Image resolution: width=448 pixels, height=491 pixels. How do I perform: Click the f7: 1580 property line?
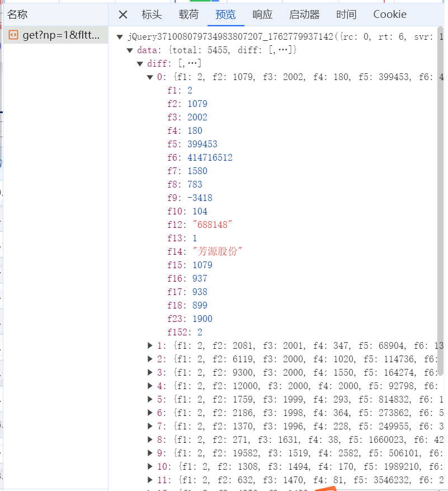(187, 171)
